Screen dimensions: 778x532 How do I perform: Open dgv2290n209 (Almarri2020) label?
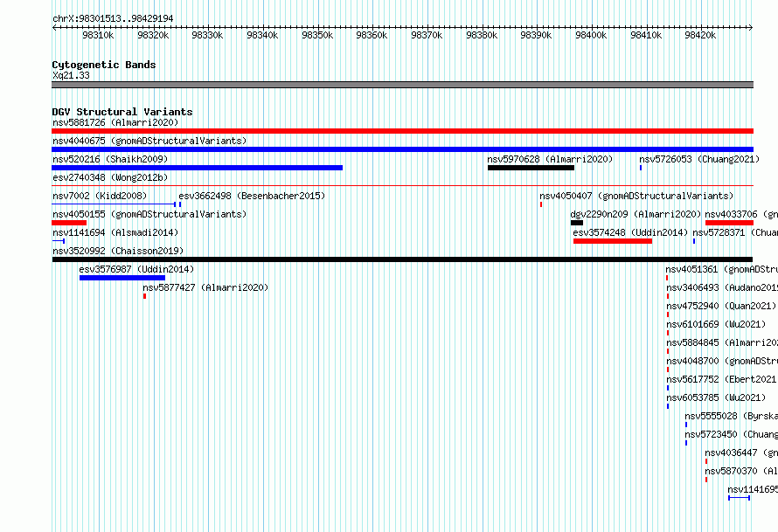pos(636,214)
